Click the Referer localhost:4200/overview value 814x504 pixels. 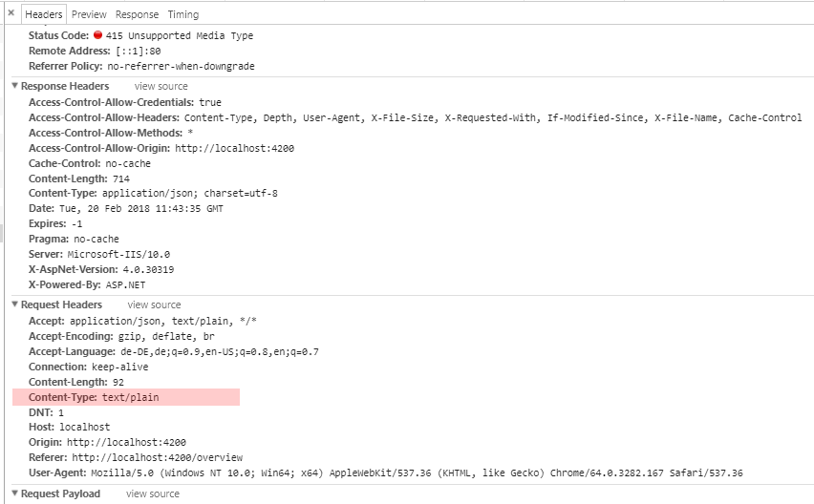[157, 458]
